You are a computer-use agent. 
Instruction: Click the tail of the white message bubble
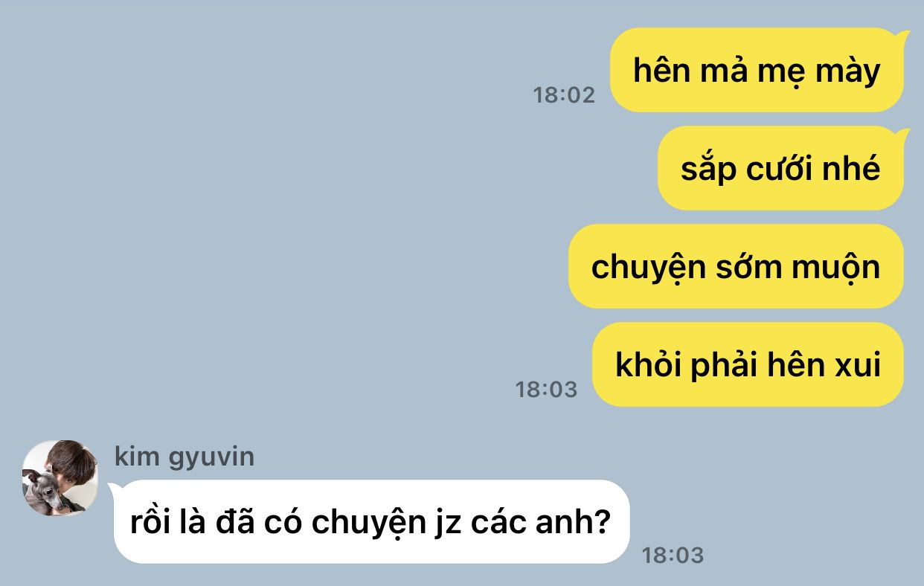pyautogui.click(x=113, y=487)
